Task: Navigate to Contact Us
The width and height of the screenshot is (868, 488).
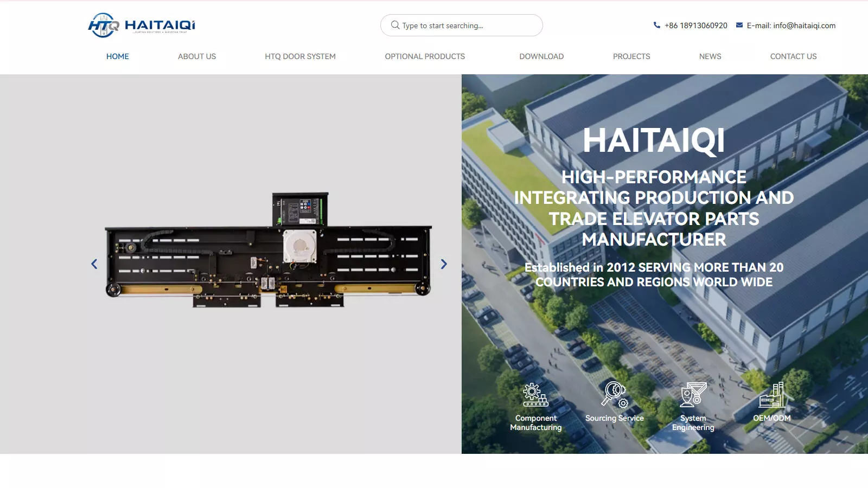Action: 793,56
